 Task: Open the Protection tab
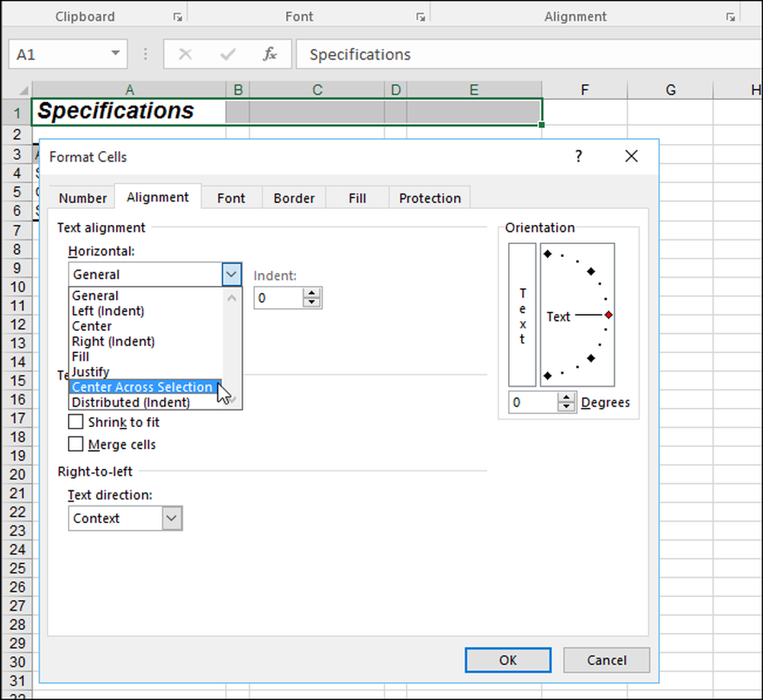[x=430, y=198]
